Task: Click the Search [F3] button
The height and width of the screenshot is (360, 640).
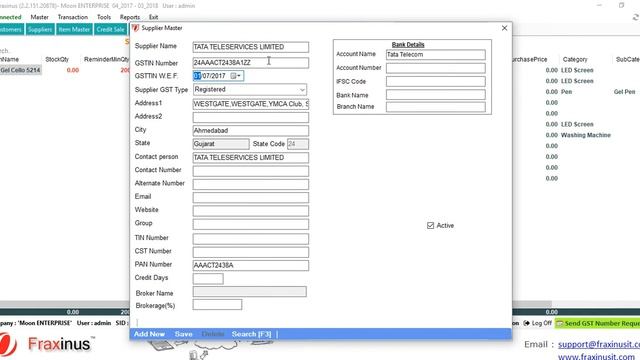Action: (x=251, y=334)
